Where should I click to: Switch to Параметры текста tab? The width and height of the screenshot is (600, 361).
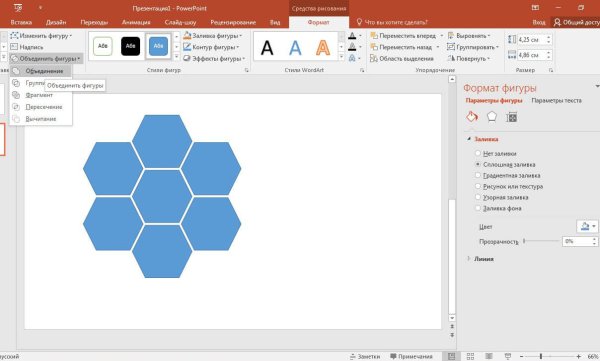pyautogui.click(x=556, y=100)
